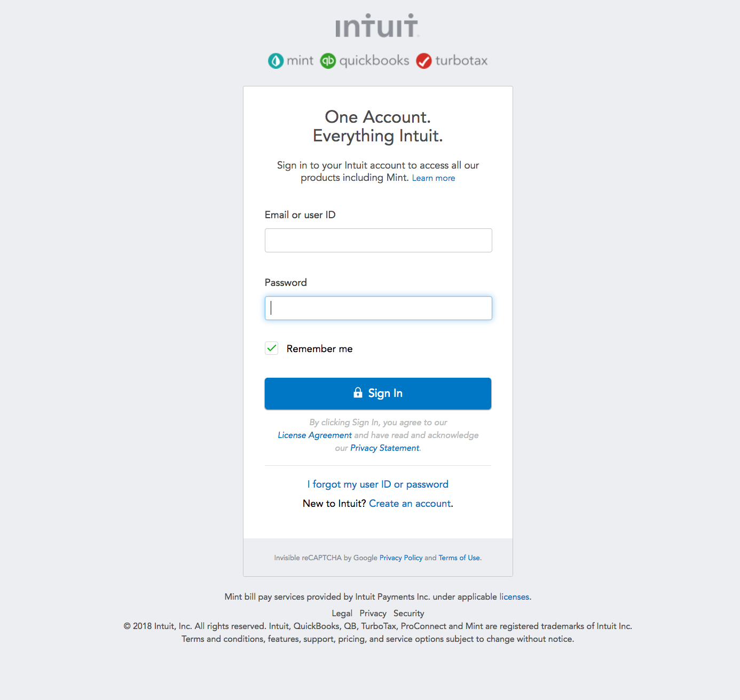Open the Privacy Statement
This screenshot has width=740, height=700.
384,448
